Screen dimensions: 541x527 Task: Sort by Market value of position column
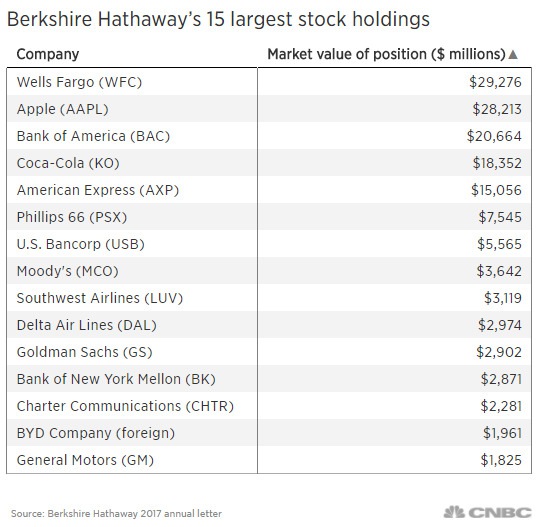coord(386,54)
